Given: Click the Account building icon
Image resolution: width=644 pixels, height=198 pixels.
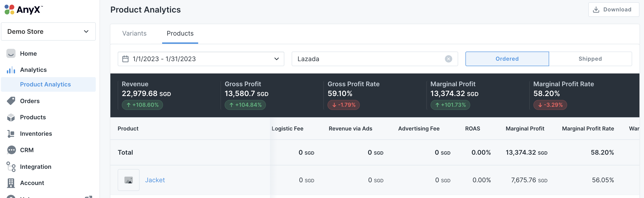Looking at the screenshot, I should tap(11, 183).
